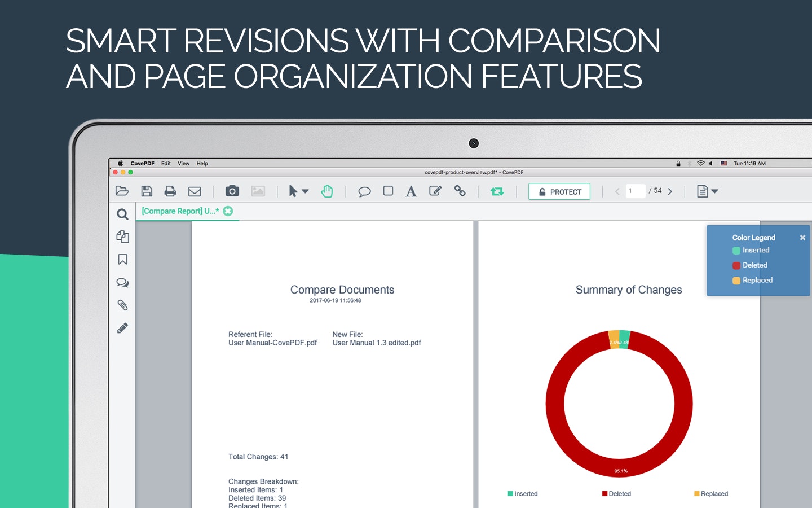Open file with folder icon
812x508 pixels.
(122, 191)
